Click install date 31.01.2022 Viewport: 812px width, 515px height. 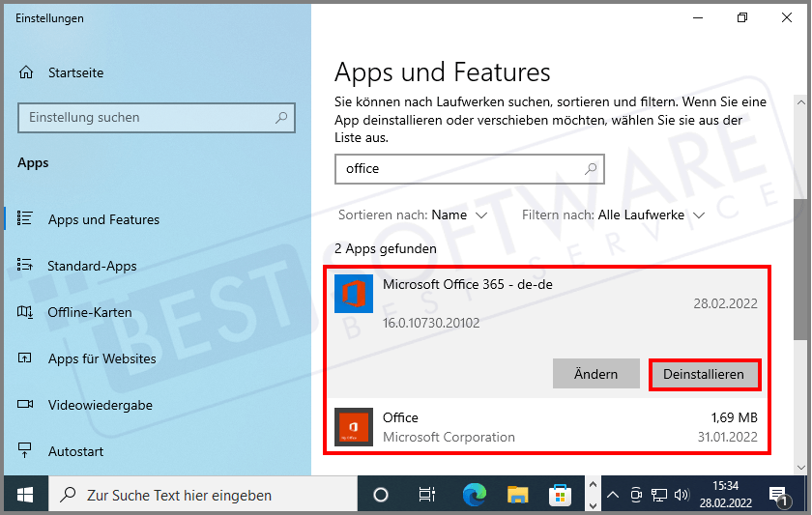tap(727, 437)
